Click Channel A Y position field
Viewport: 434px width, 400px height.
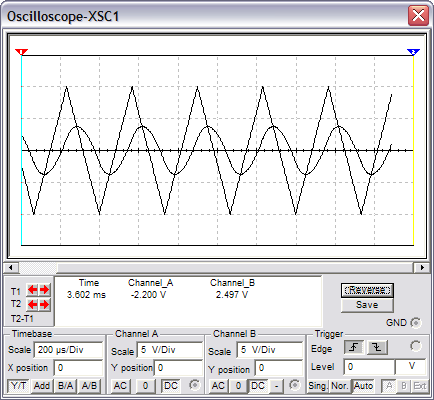(x=178, y=368)
